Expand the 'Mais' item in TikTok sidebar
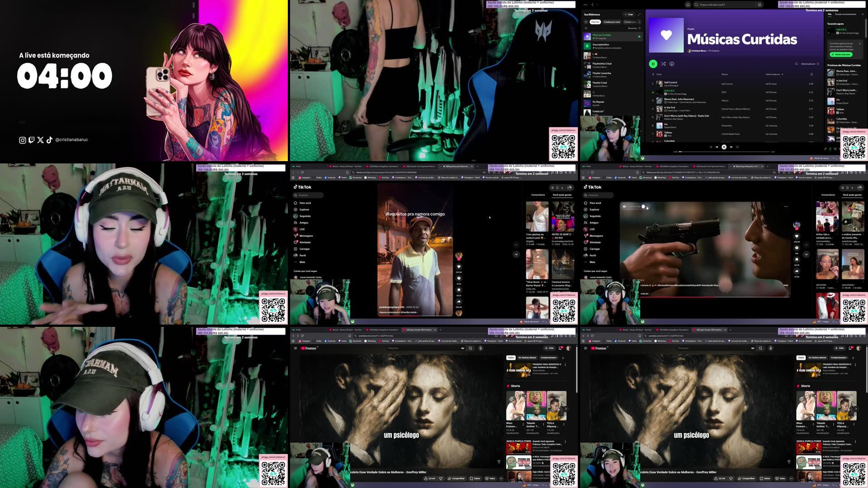The width and height of the screenshot is (868, 488). point(296,262)
